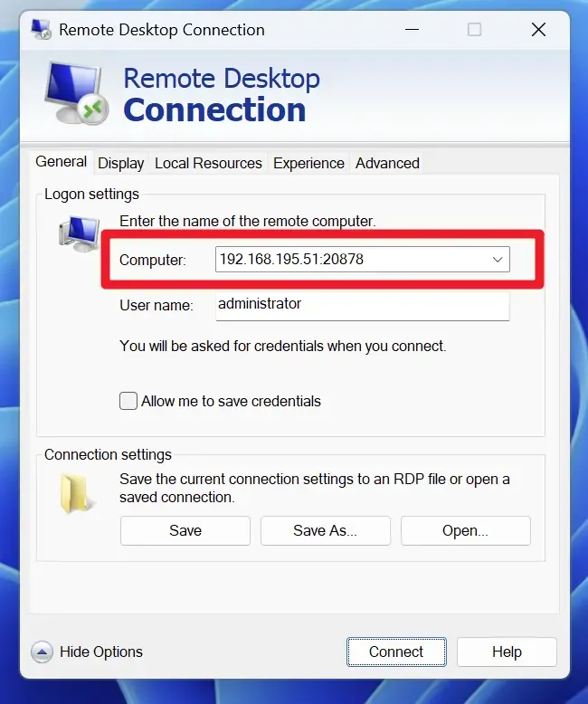Screen dimensions: 588x704
Task: Go to the Local Resources tab
Action: 208,163
